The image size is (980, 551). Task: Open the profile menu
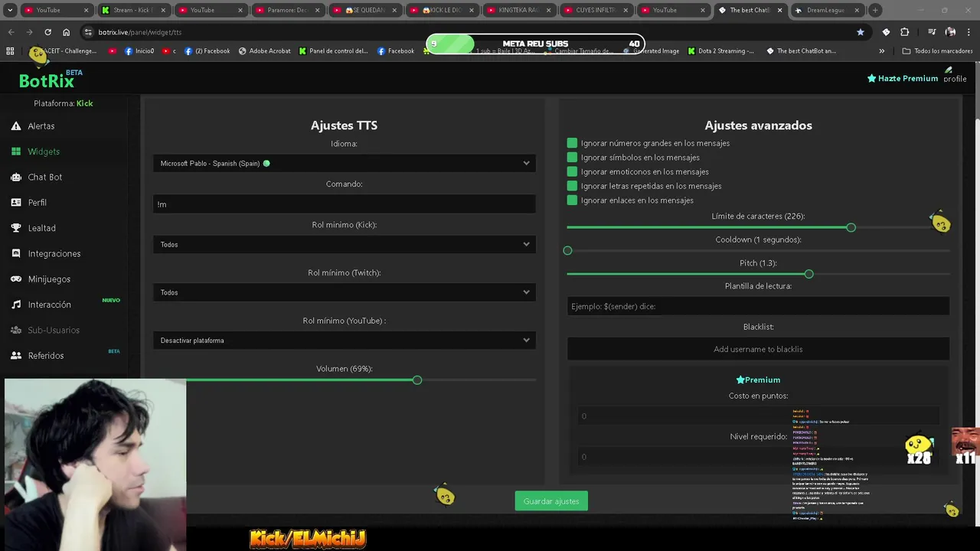tap(955, 75)
